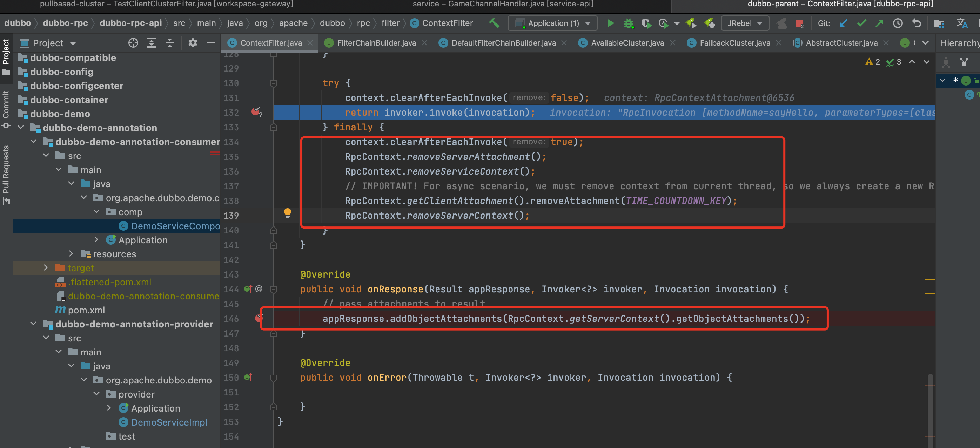The image size is (980, 448).
Task: Click the warnings indicator showing 2
Action: point(872,62)
